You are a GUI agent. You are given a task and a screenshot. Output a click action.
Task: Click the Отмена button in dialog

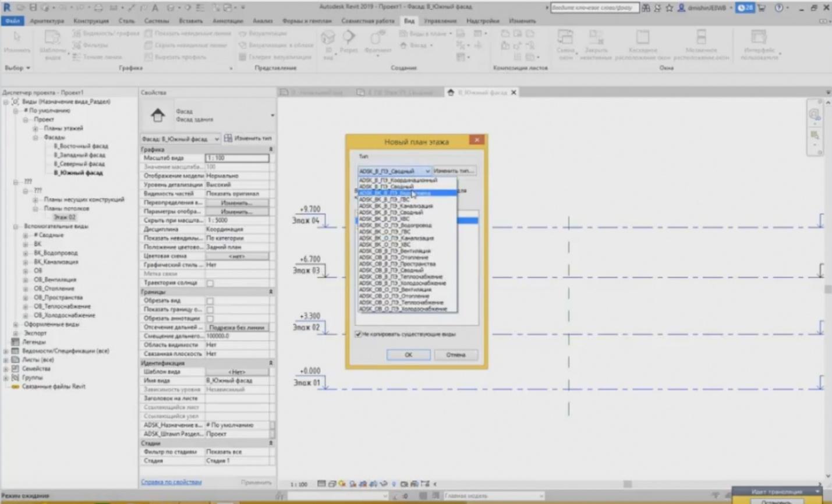click(x=455, y=354)
